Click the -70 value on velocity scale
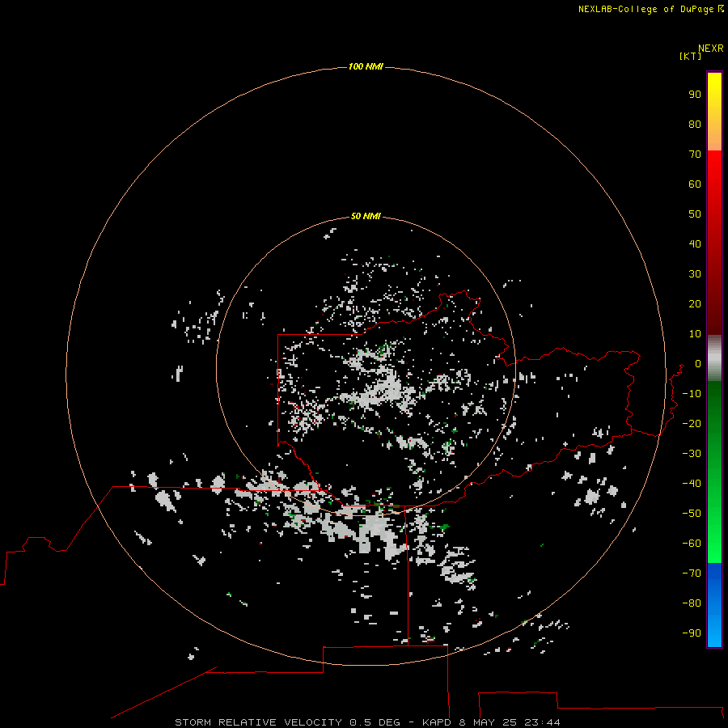 pos(692,574)
